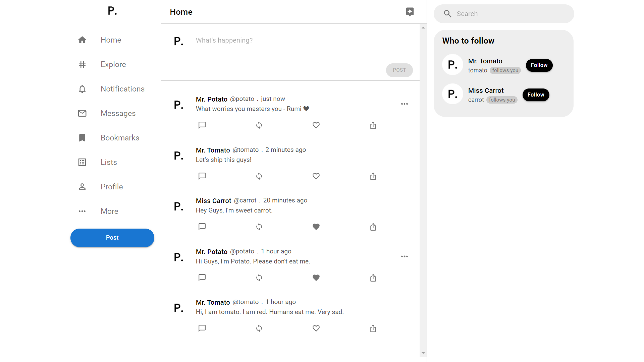644x362 pixels.
Task: Unlike Mr. Potato's 'Please don't eat me' post
Action: [316, 278]
